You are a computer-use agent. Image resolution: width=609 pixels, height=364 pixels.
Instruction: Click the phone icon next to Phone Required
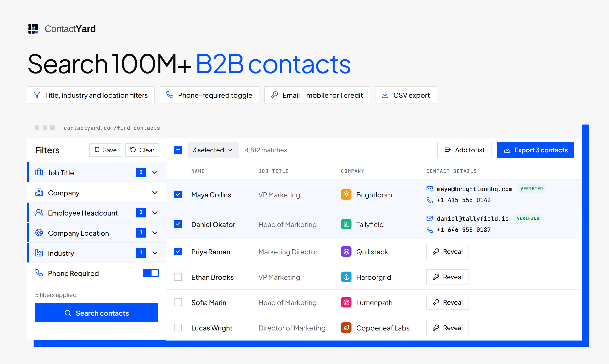tap(39, 273)
